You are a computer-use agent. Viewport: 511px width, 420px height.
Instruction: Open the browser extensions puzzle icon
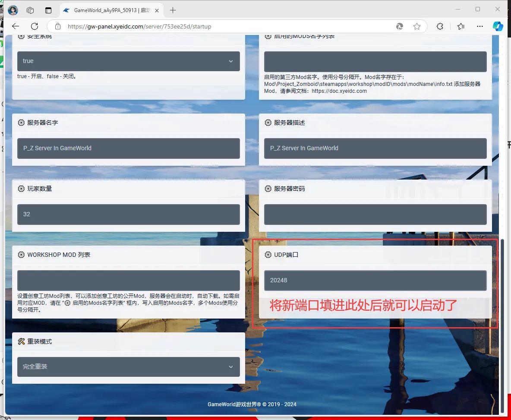pyautogui.click(x=440, y=26)
